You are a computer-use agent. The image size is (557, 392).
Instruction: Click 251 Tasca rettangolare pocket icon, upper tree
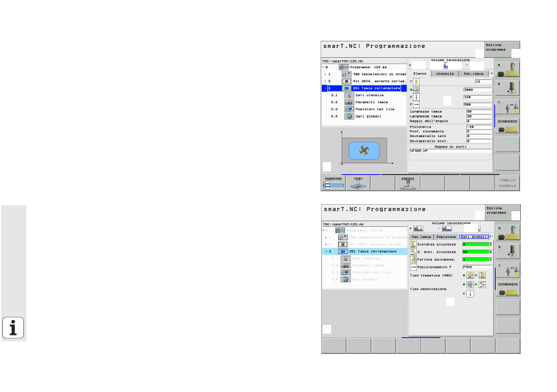click(346, 88)
